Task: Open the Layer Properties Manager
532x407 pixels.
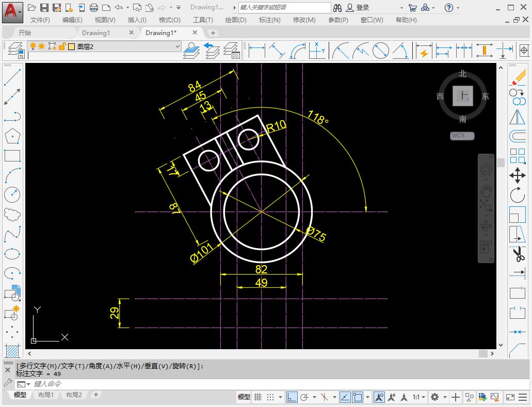Action: (x=15, y=50)
